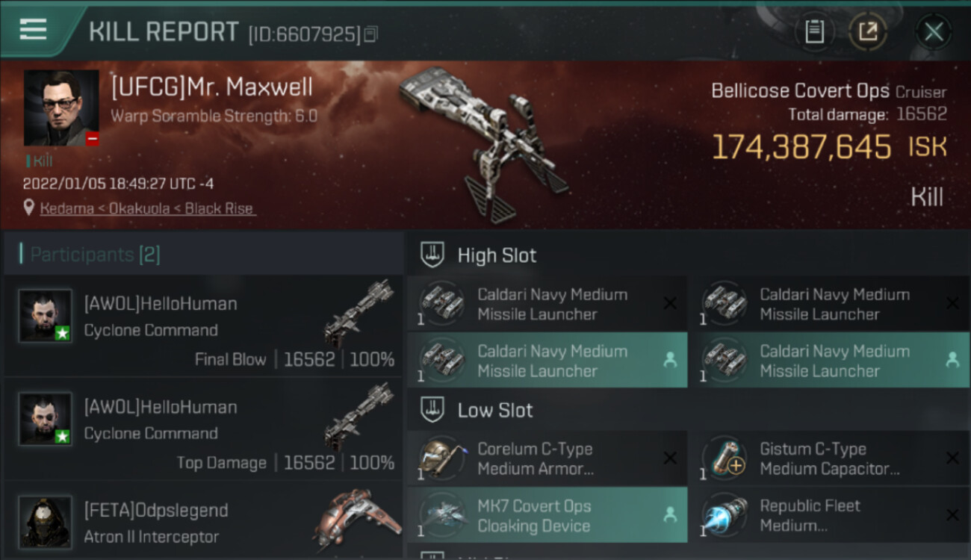Select HelloHuman's Top Damage entry
The image size is (971, 560).
coord(203,429)
